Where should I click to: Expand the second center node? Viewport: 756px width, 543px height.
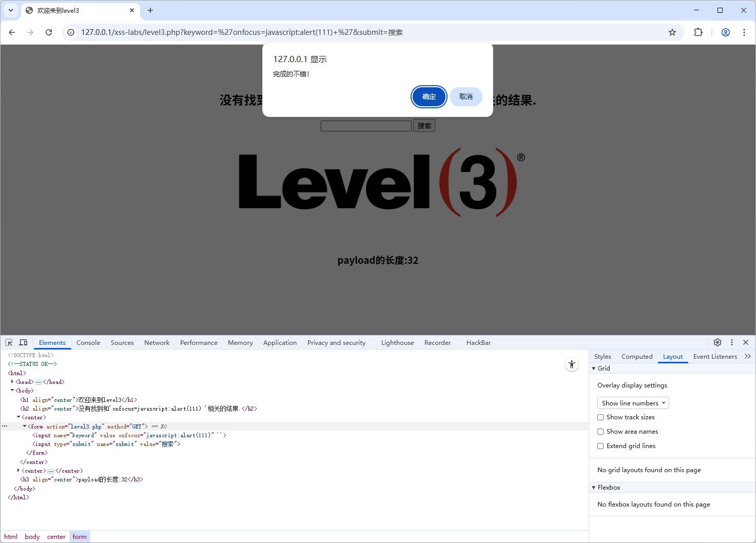[x=18, y=471]
